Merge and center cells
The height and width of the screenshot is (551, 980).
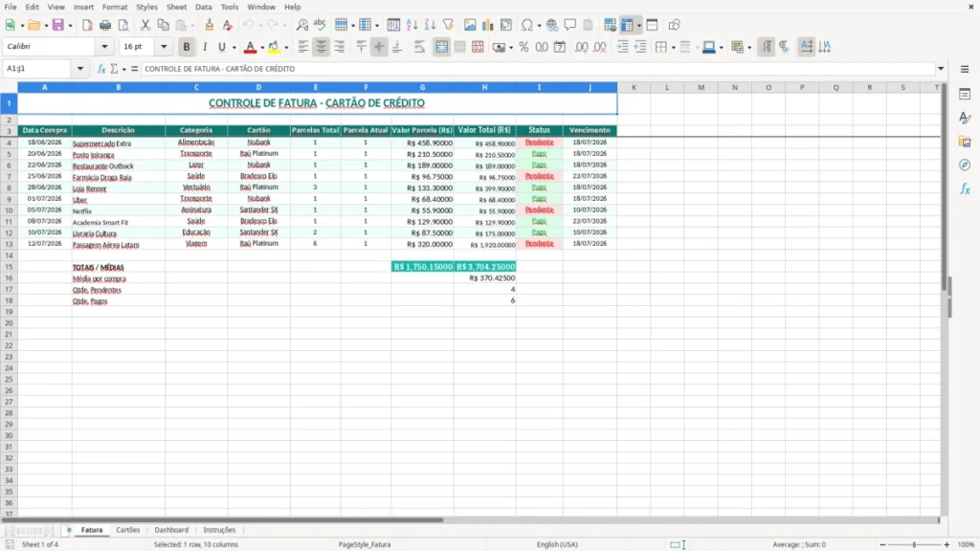(441, 47)
